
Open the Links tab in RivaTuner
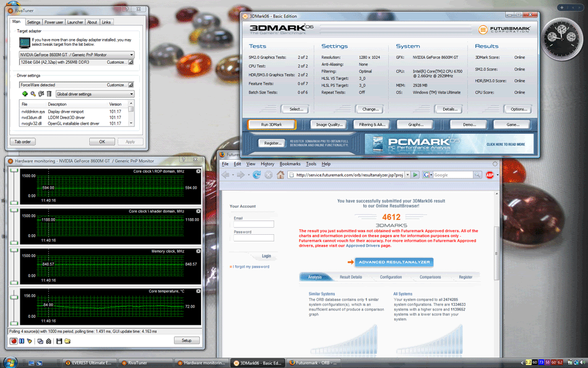pos(106,22)
